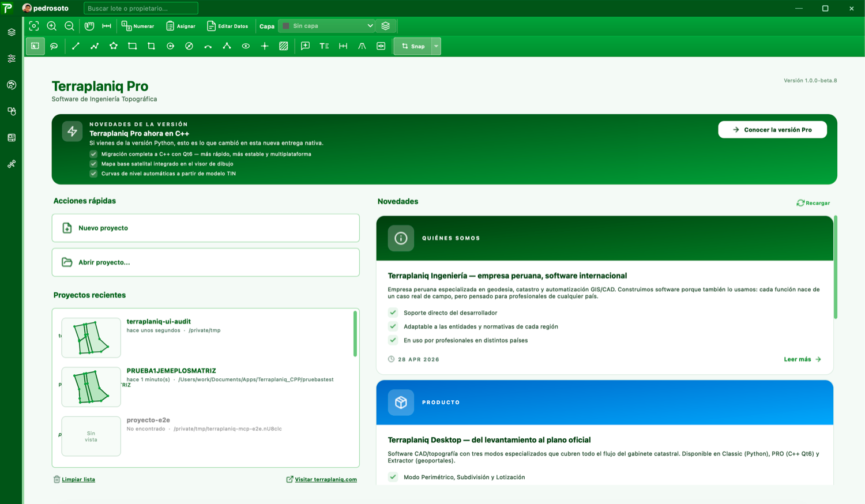Click the Recargar news button
The image size is (865, 504).
[813, 203]
